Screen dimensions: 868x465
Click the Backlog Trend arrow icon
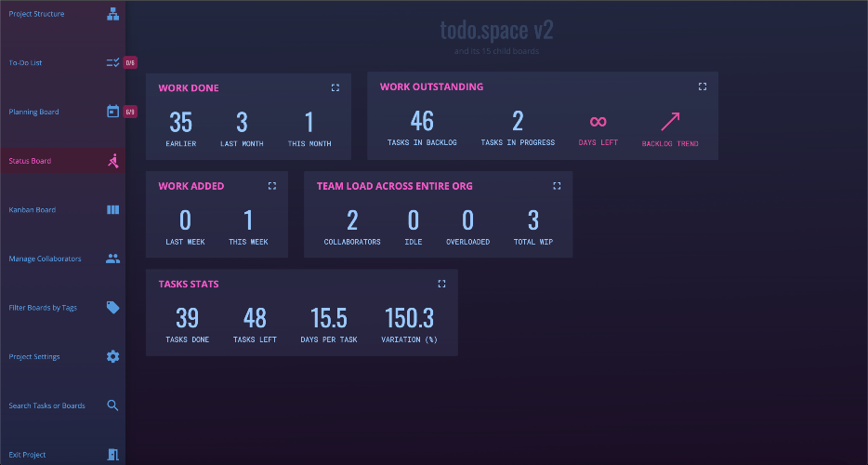670,122
